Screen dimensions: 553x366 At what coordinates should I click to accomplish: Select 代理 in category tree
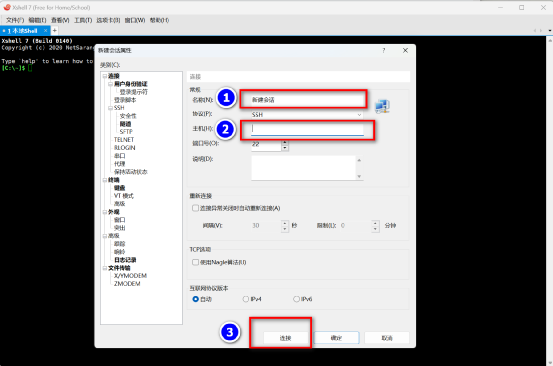(120, 164)
